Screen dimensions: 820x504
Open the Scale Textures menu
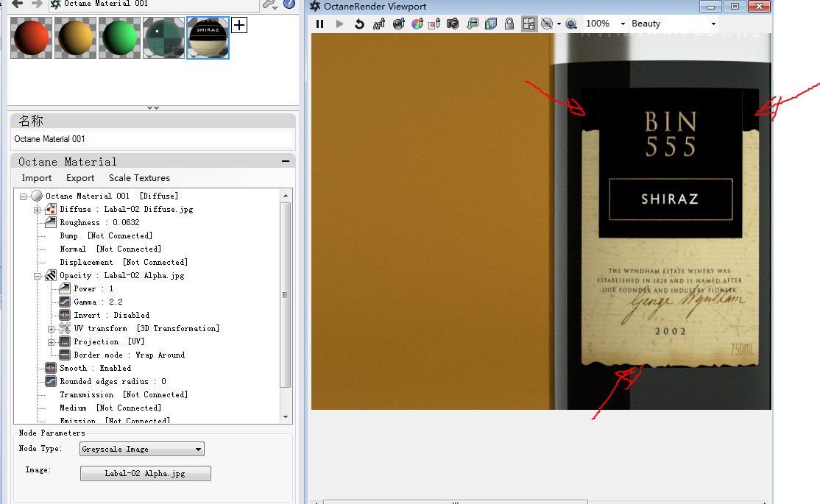pyautogui.click(x=139, y=178)
